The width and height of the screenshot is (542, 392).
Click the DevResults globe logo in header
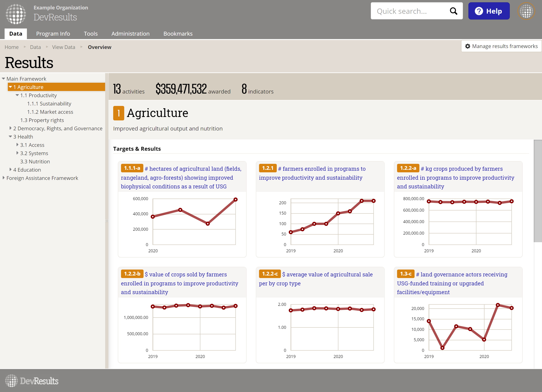point(16,14)
